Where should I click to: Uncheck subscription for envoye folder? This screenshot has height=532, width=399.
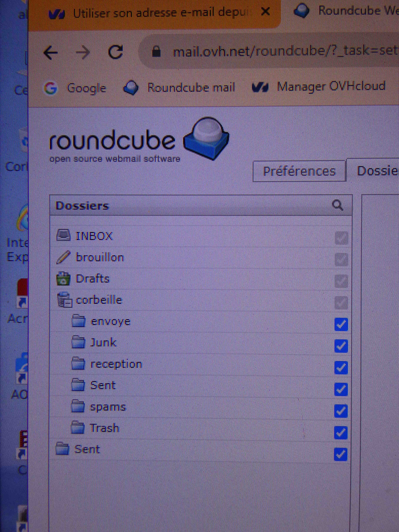point(341,324)
